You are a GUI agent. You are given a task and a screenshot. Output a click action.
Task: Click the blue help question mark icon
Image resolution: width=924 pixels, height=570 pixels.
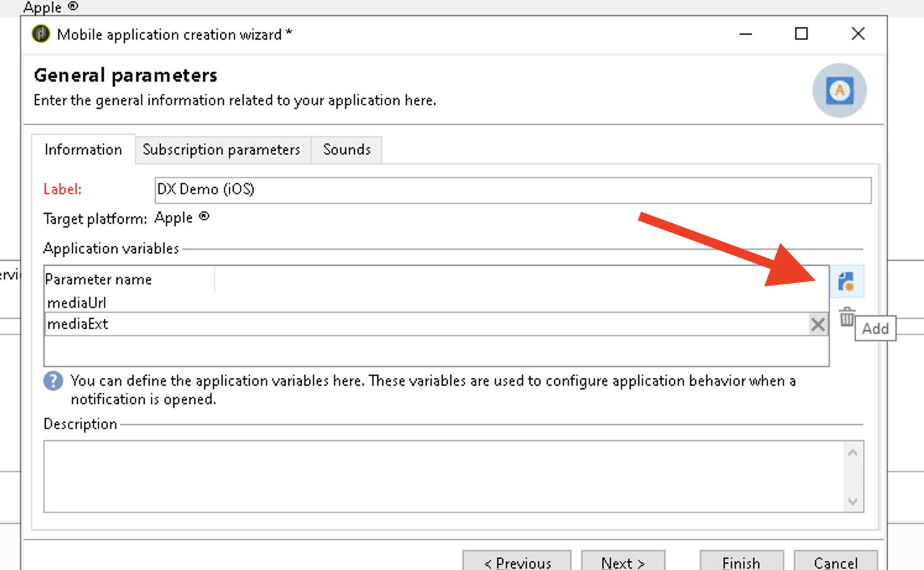pyautogui.click(x=53, y=381)
